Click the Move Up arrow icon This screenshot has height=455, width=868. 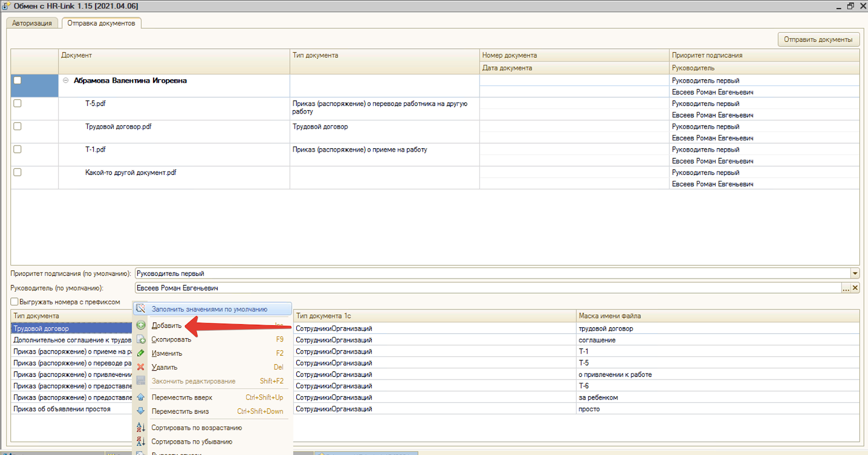[x=141, y=397]
